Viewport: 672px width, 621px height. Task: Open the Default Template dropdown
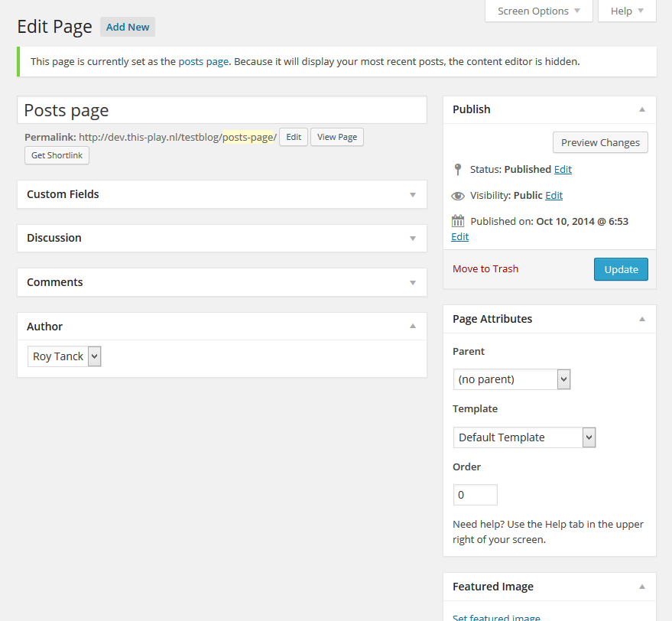click(x=524, y=437)
